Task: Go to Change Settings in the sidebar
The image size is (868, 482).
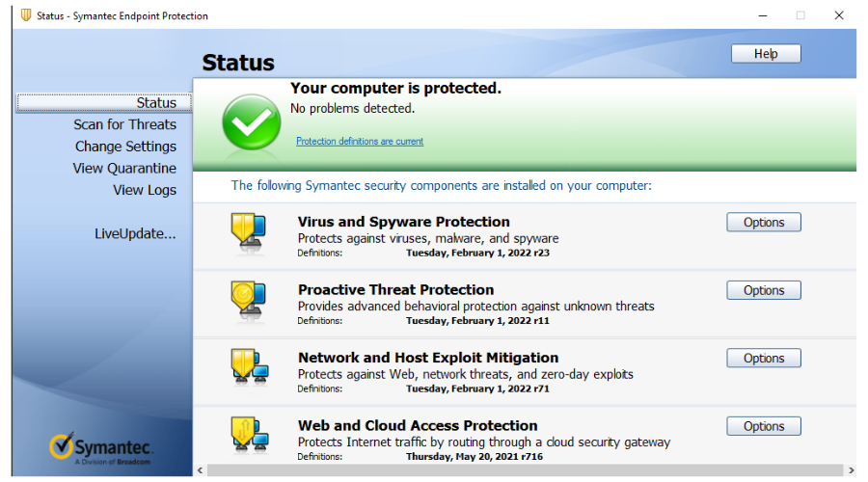Action: pos(125,147)
